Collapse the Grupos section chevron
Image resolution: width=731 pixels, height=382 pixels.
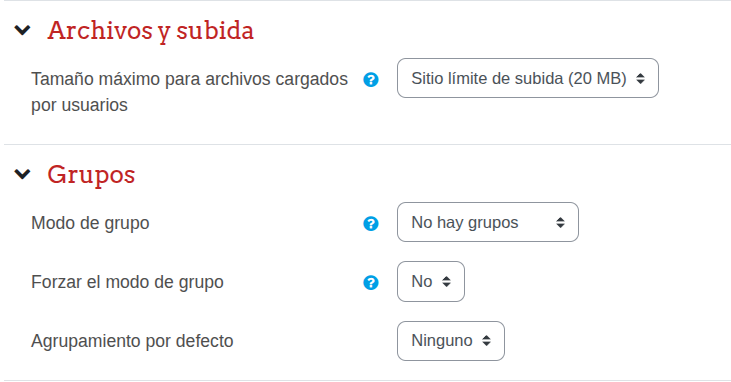pyautogui.click(x=22, y=174)
